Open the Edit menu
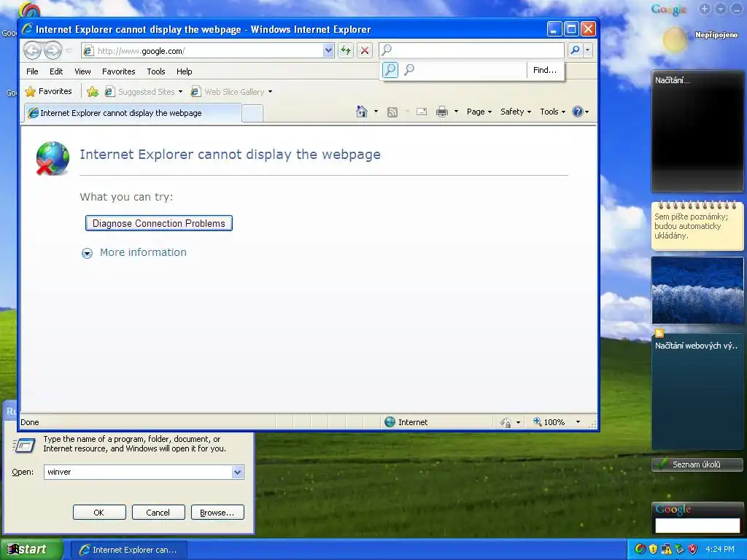This screenshot has height=560, width=747. coord(56,71)
